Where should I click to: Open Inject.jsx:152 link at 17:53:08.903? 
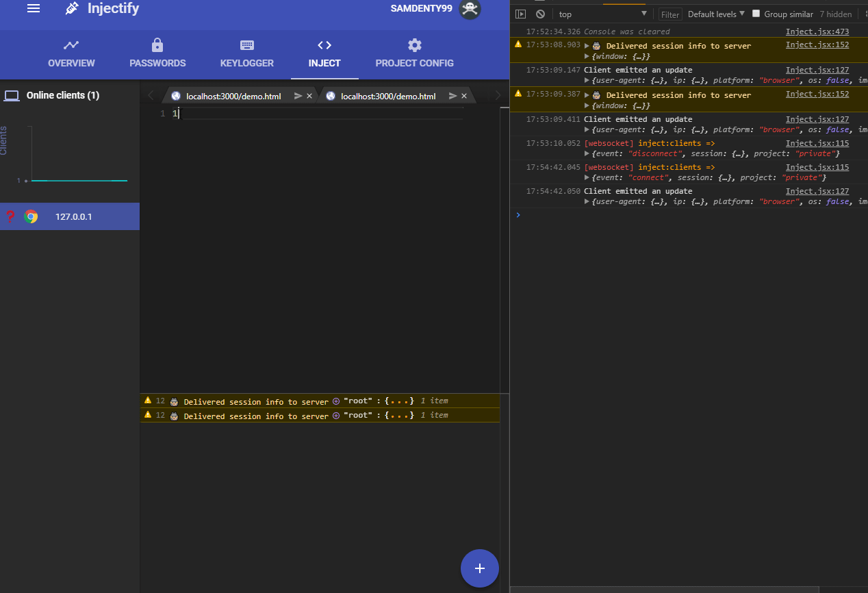click(817, 45)
